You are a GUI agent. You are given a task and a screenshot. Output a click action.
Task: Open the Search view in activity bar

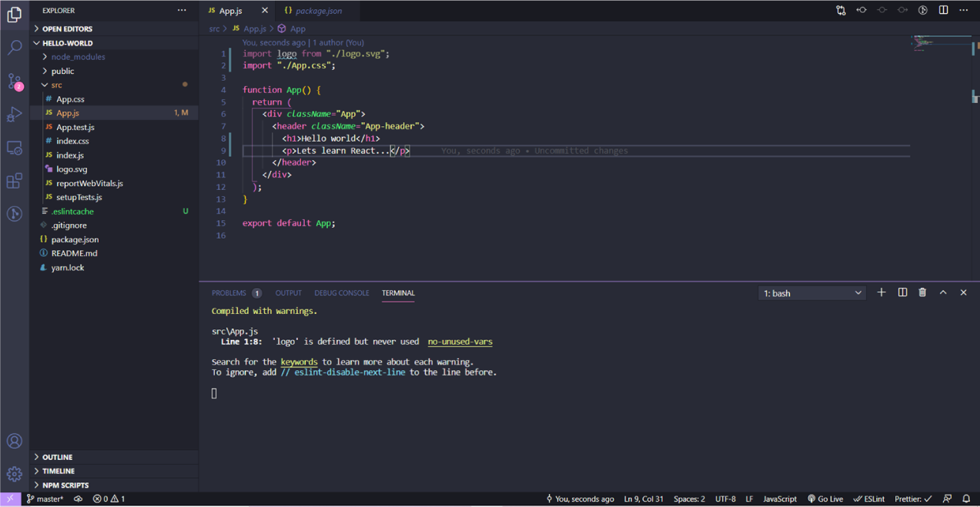pos(15,48)
